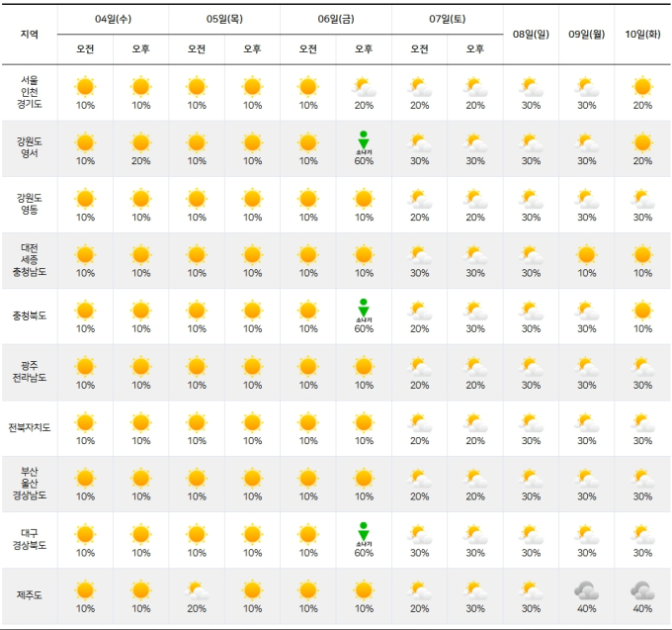Click the 04일(수) date header
The image size is (672, 630).
click(x=113, y=19)
